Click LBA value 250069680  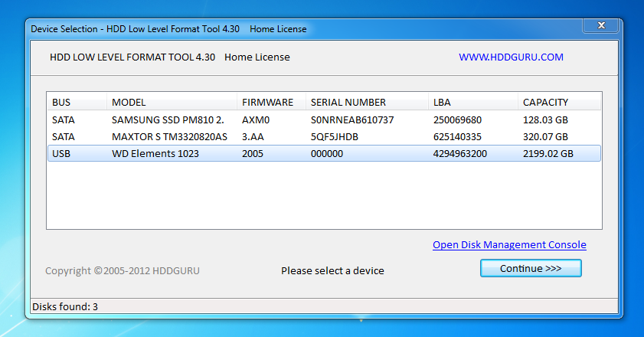coord(457,120)
